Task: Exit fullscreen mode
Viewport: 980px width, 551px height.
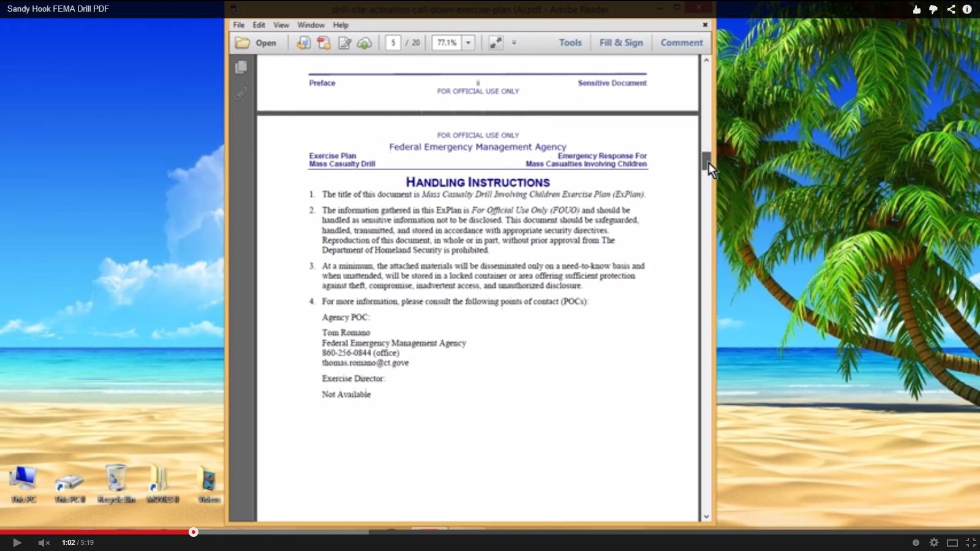Action: pyautogui.click(x=971, y=542)
